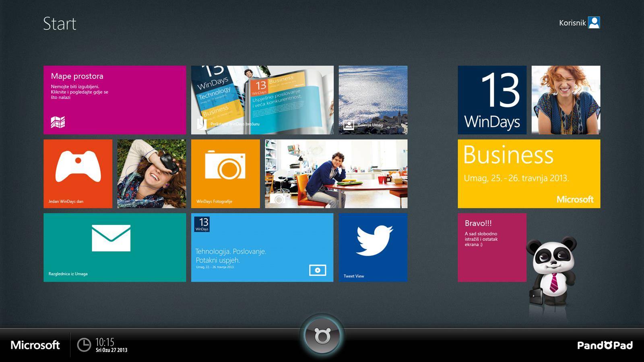
Task: Click the small 13 WinDays logo on blue tile
Action: (202, 224)
